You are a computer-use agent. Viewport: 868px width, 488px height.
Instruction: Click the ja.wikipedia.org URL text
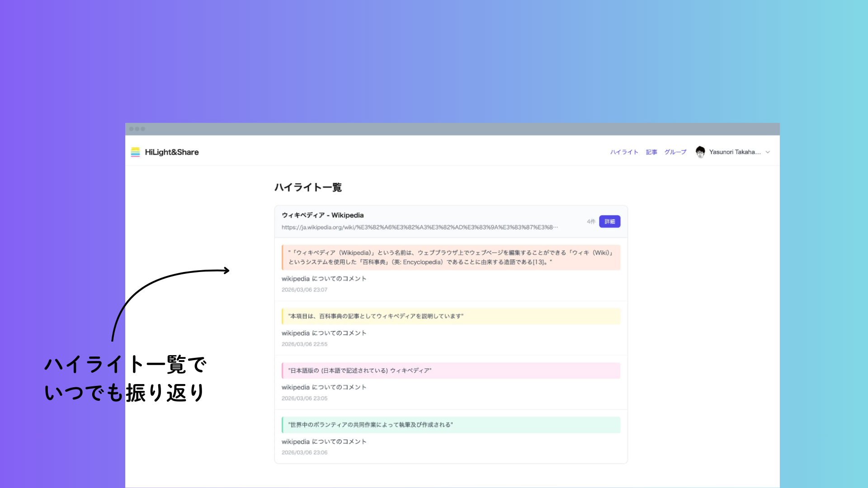pos(420,227)
